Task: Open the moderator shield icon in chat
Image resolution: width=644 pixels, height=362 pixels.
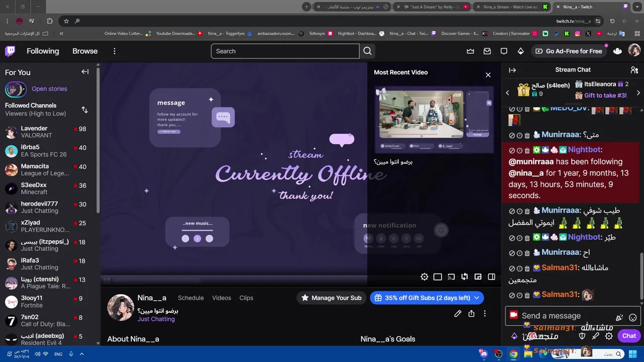Action: click(582, 336)
